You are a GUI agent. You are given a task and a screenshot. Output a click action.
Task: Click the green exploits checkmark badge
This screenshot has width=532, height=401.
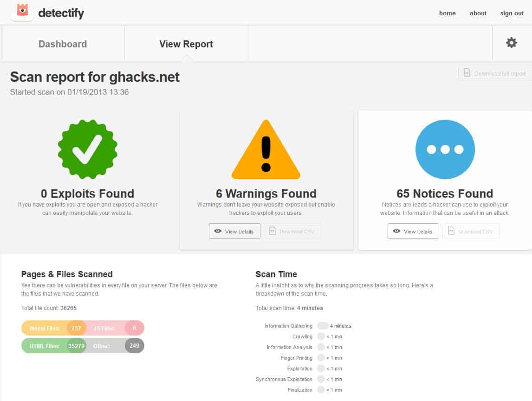pyautogui.click(x=87, y=149)
